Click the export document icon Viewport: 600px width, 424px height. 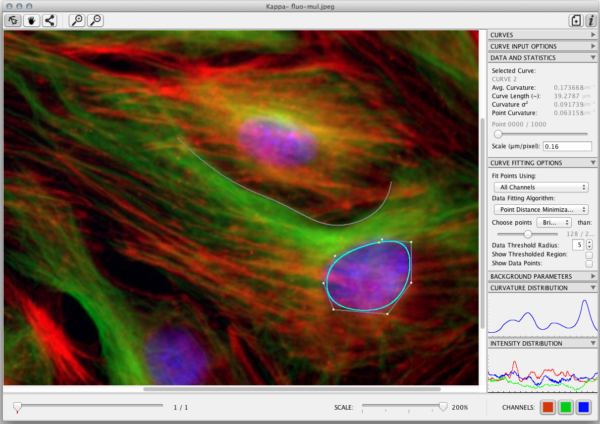pos(575,20)
